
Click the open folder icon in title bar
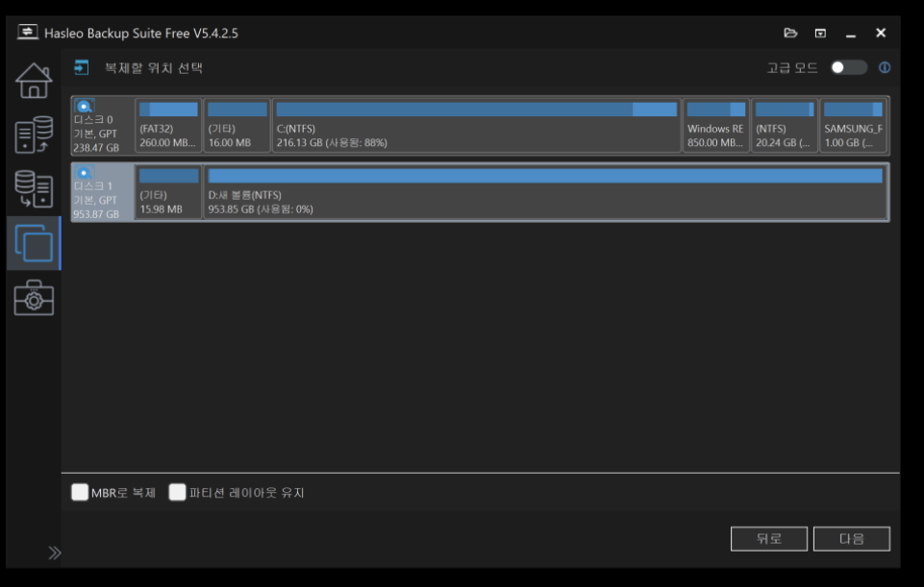coord(790,33)
